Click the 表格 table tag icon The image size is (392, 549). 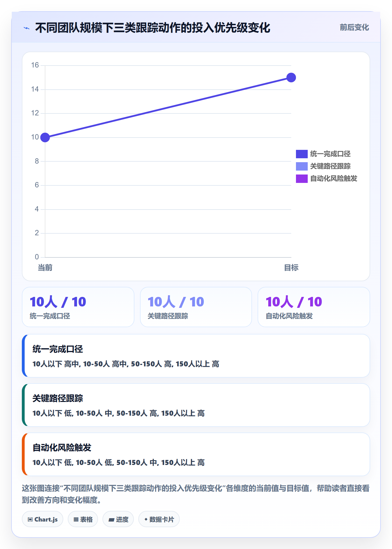[x=76, y=520]
